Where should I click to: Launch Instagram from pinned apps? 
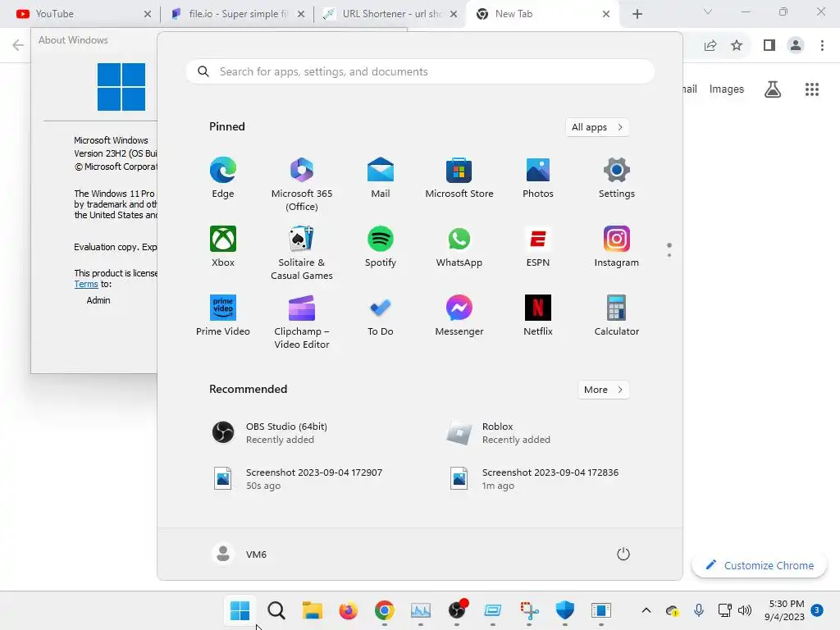click(x=617, y=246)
